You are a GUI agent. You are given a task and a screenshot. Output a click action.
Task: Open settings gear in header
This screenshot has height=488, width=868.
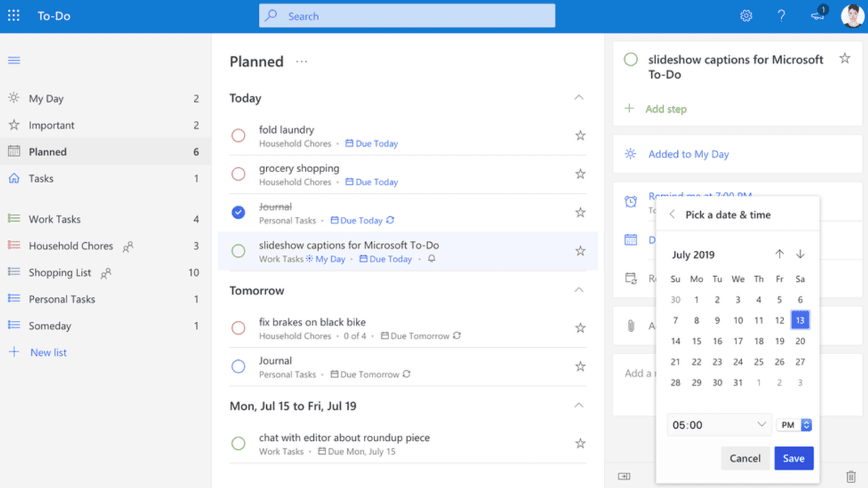[746, 16]
